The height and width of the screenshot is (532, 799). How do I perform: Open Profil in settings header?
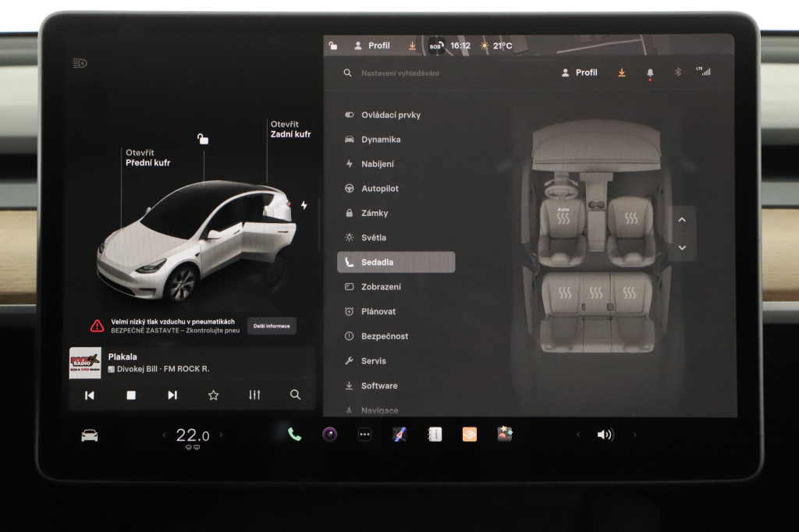click(x=580, y=73)
